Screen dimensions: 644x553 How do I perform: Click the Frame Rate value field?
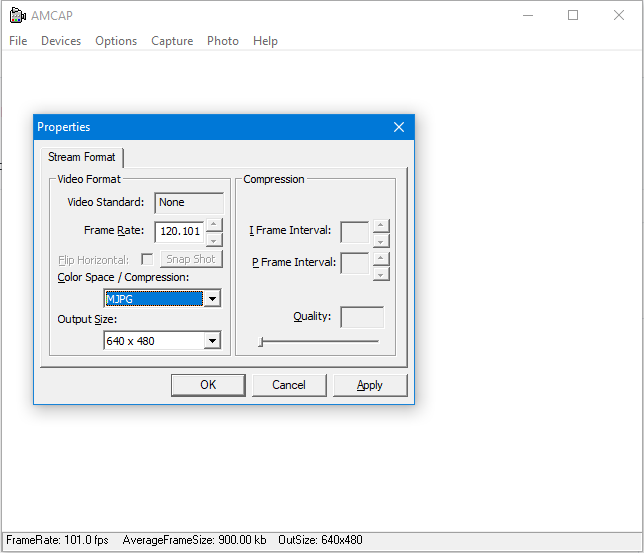(179, 231)
